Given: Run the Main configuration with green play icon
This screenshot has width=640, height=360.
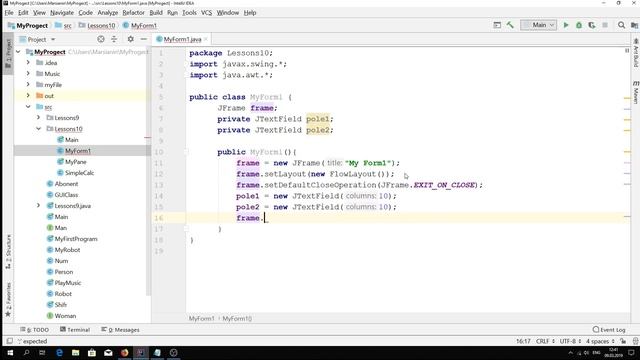Looking at the screenshot, I should pyautogui.click(x=566, y=25).
